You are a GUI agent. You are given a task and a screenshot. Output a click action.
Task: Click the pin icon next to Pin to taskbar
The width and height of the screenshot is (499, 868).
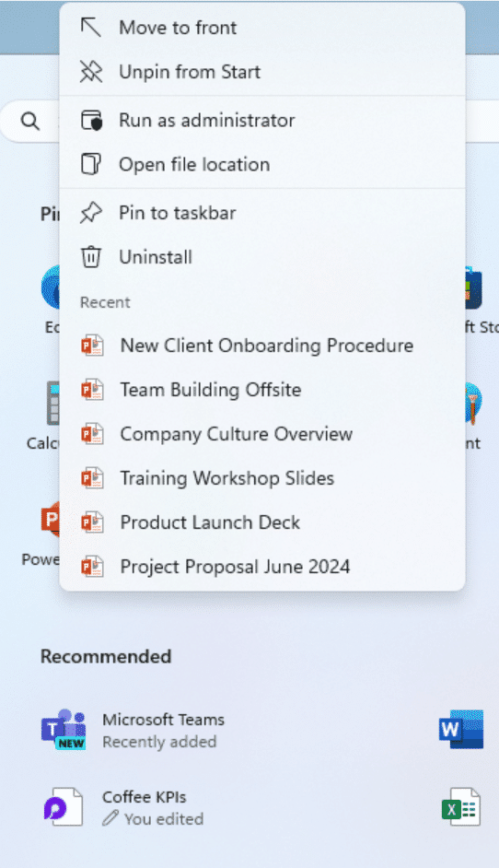[91, 213]
